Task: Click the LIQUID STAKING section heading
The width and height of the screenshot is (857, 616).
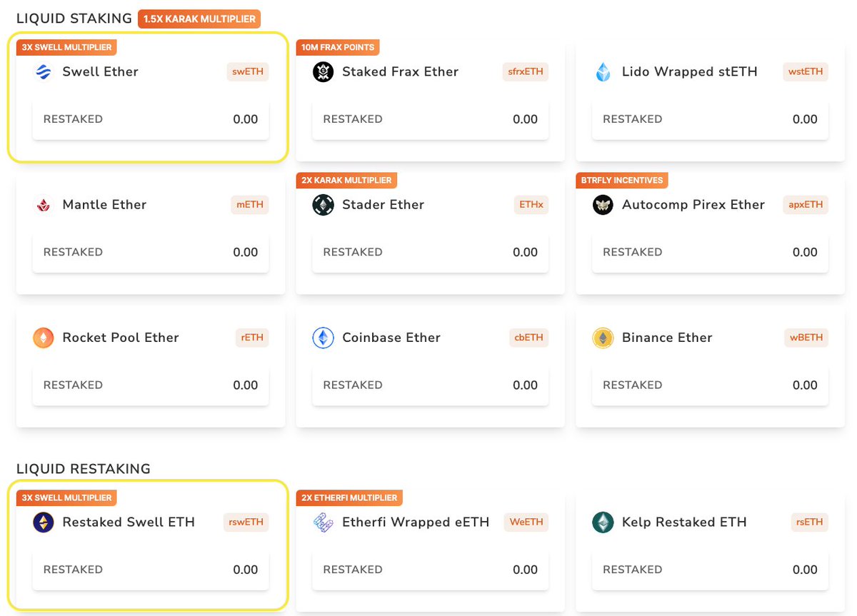Action: point(74,19)
